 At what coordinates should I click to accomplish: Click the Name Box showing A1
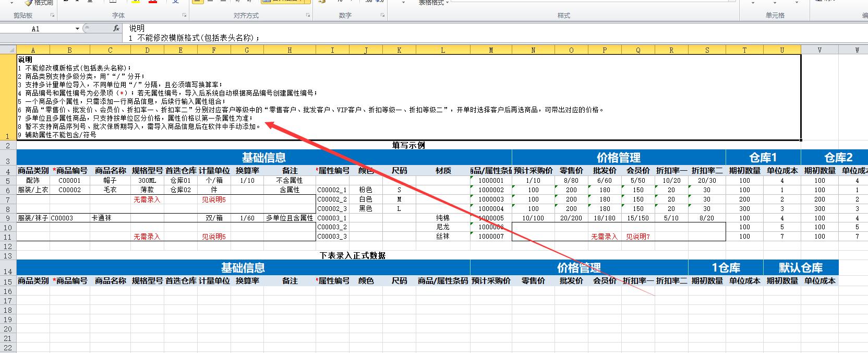[37, 29]
